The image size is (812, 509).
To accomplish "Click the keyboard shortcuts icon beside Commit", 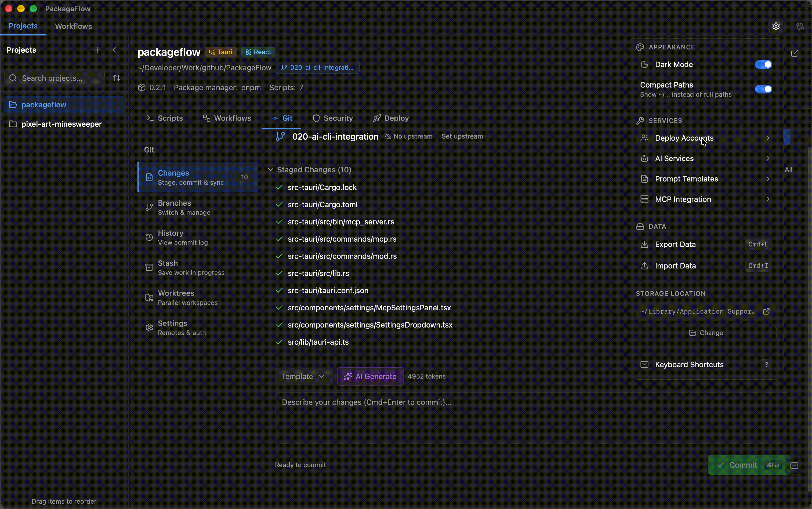I will [795, 465].
